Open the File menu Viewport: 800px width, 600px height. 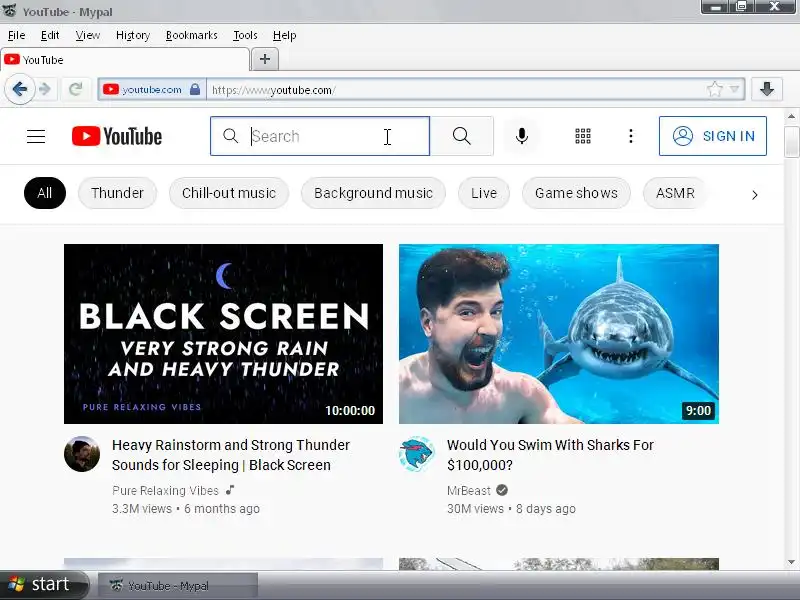(x=16, y=35)
